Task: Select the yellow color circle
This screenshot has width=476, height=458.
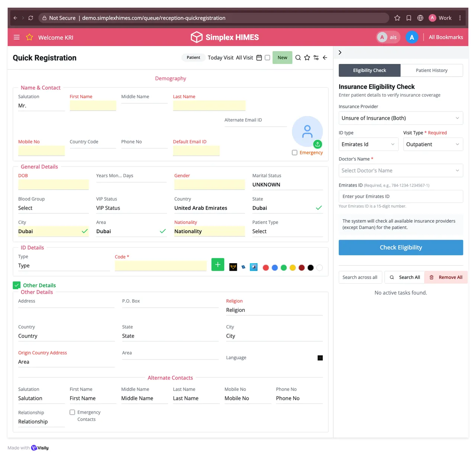Action: pyautogui.click(x=293, y=268)
